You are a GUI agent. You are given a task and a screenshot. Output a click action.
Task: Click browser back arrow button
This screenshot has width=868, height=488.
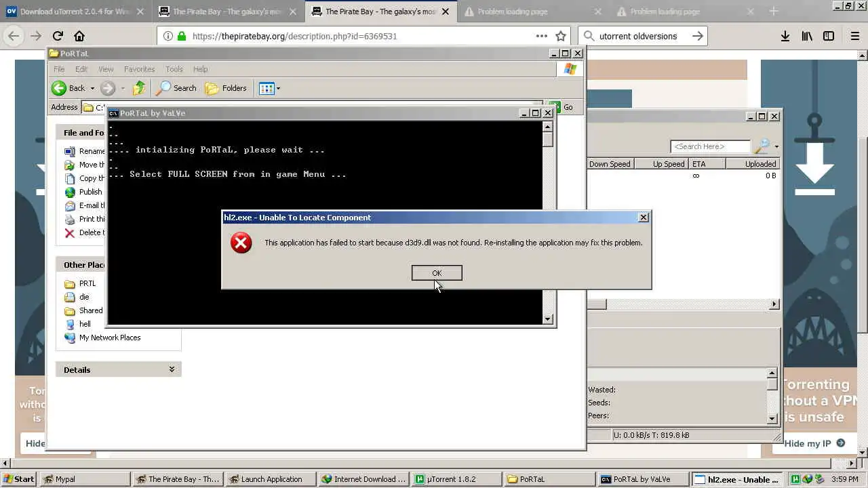pyautogui.click(x=14, y=36)
